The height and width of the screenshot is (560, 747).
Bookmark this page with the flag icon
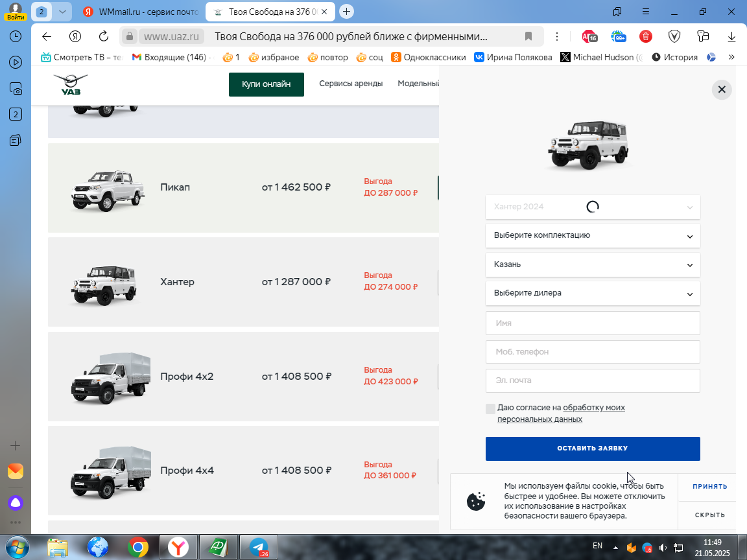click(528, 37)
